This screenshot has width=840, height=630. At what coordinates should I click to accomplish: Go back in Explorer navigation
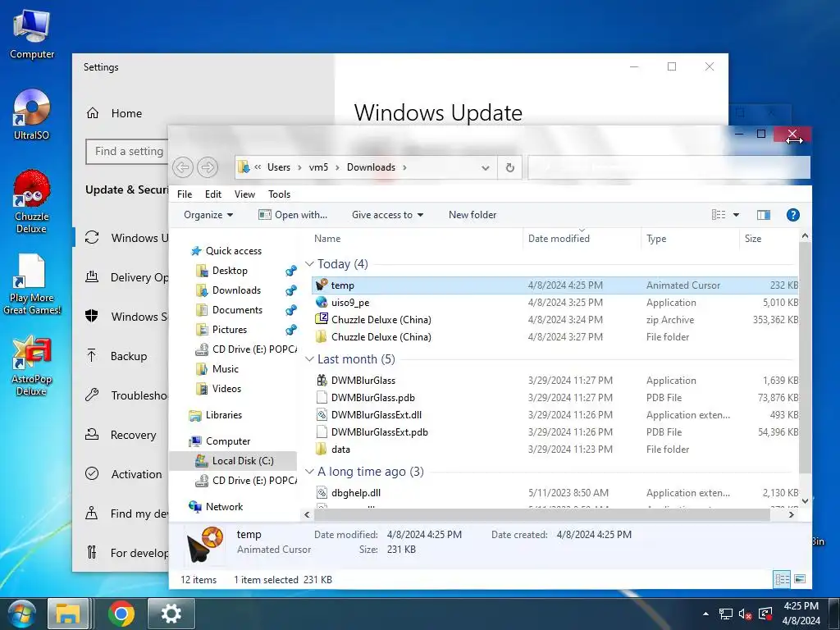click(x=183, y=167)
